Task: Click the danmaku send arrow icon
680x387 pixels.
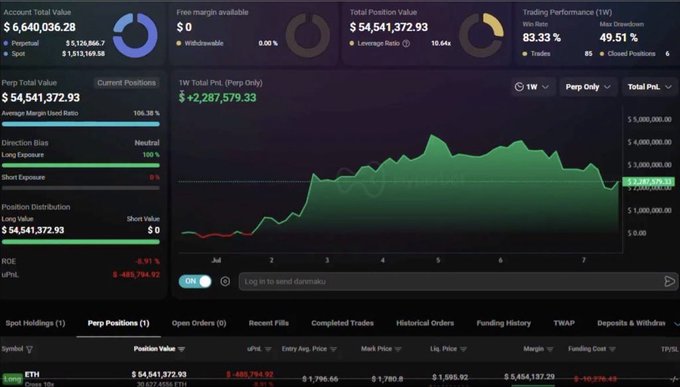Action: 669,281
